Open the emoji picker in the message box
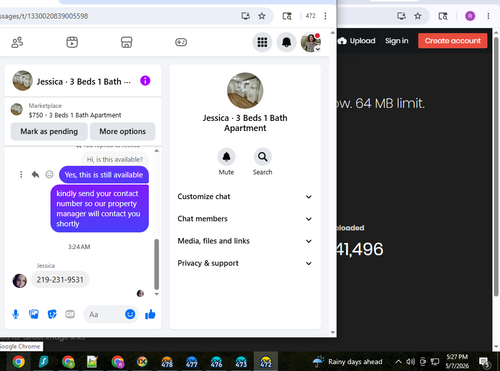 coord(130,314)
